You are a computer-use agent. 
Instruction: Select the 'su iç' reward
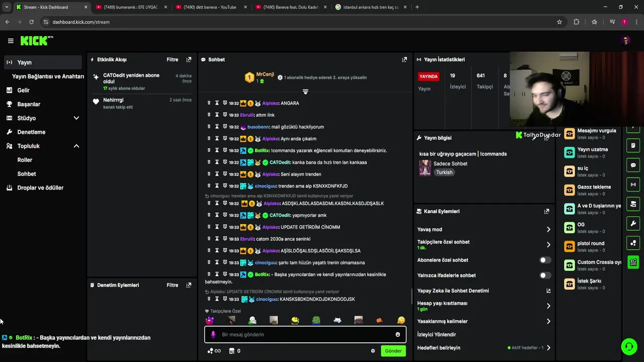(592, 171)
